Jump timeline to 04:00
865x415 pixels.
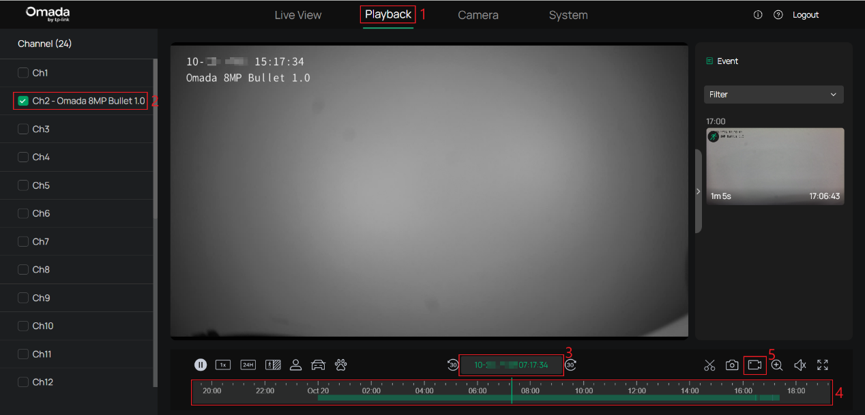(x=424, y=391)
